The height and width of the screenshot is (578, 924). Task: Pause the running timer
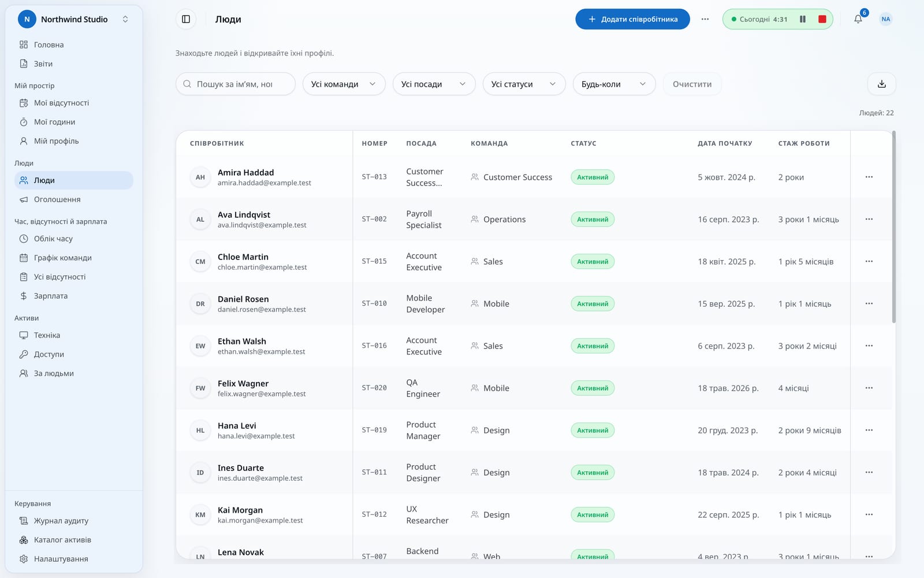click(x=803, y=19)
